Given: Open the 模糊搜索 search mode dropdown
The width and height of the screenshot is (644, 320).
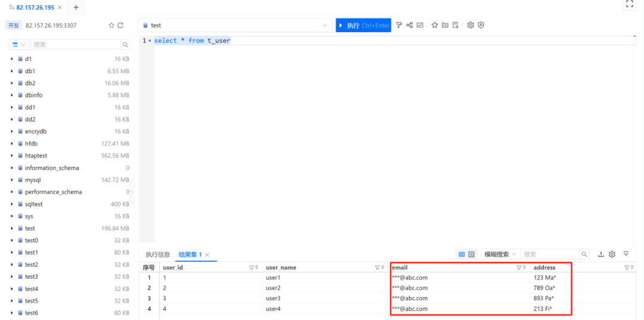Looking at the screenshot, I should (x=500, y=254).
